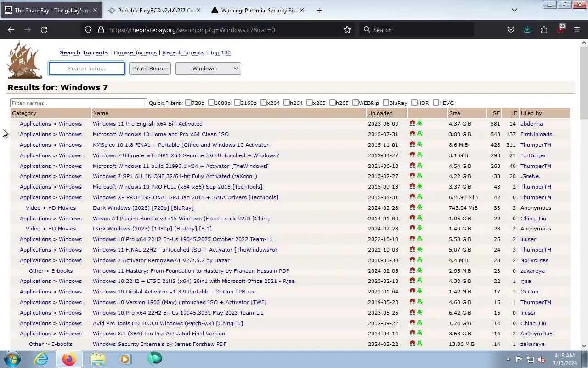This screenshot has height=368, width=588.
Task: Click the green globe taskbar application icon
Action: coord(154,358)
